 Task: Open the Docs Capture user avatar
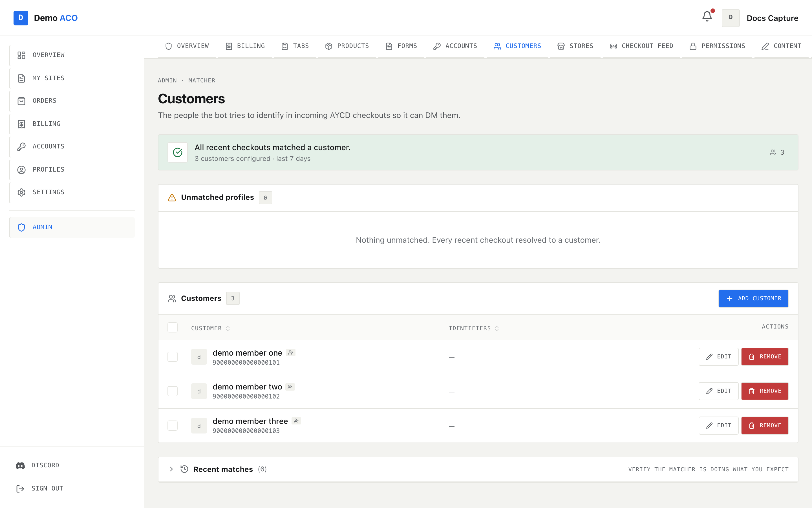731,18
